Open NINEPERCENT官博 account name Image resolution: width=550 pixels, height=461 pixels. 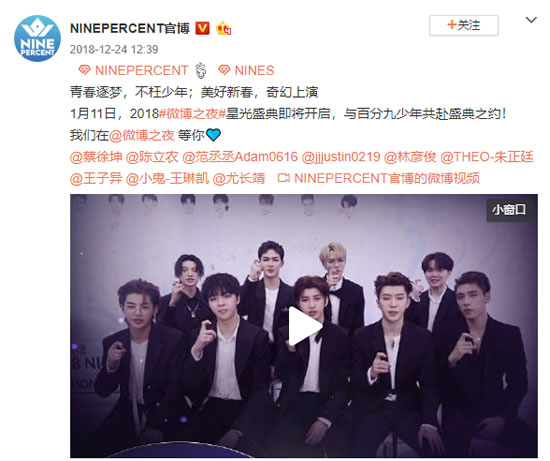tap(130, 28)
